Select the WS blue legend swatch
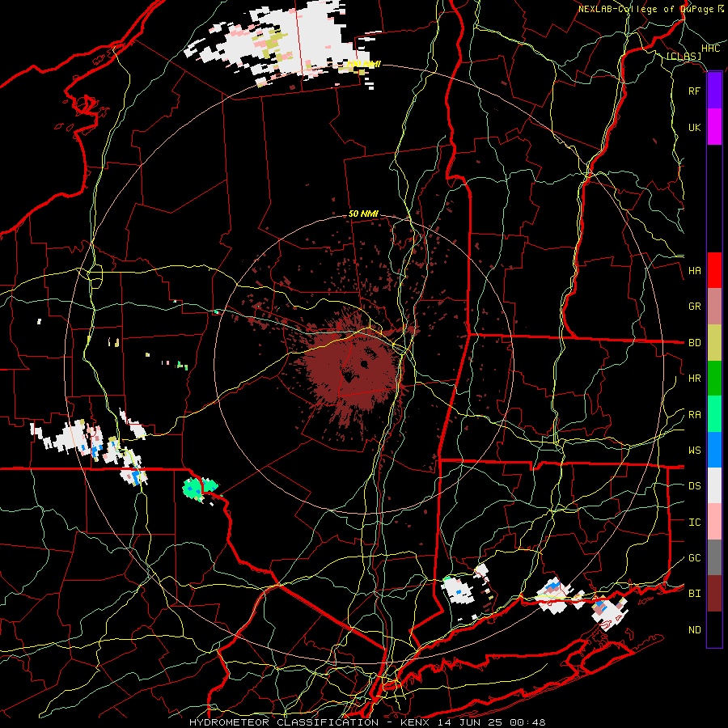This screenshot has width=728, height=728. coord(714,450)
